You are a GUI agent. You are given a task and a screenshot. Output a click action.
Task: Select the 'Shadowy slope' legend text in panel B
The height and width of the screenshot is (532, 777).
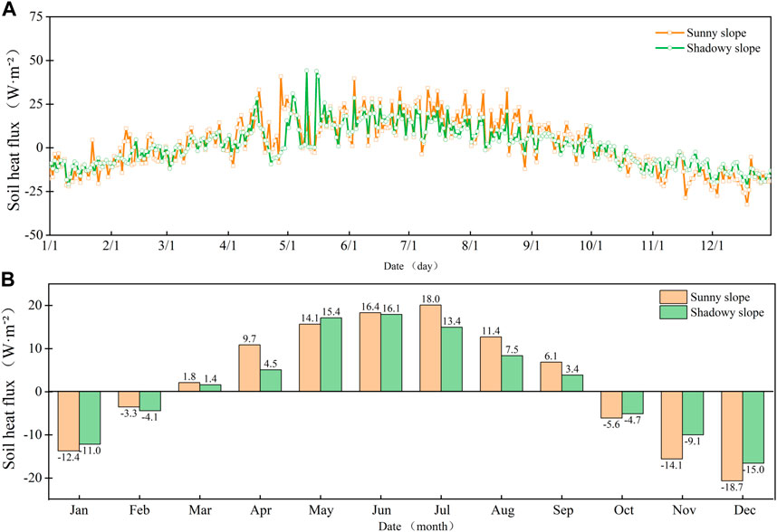(727, 313)
